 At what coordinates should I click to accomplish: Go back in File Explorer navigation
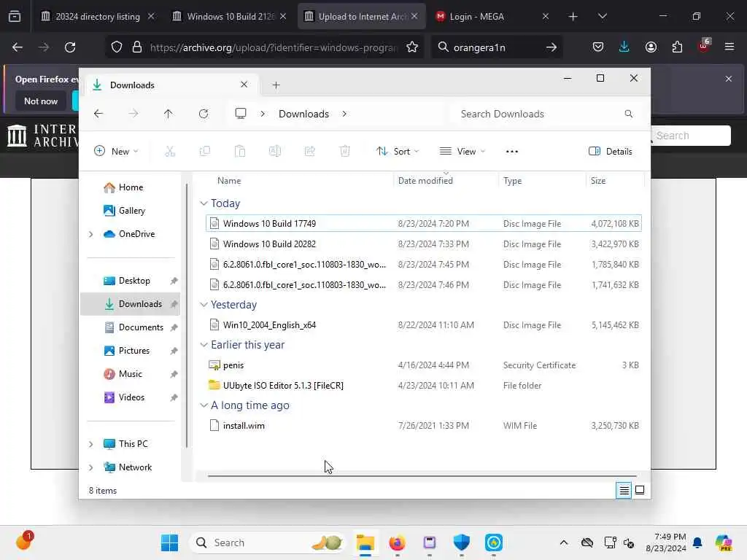(98, 114)
